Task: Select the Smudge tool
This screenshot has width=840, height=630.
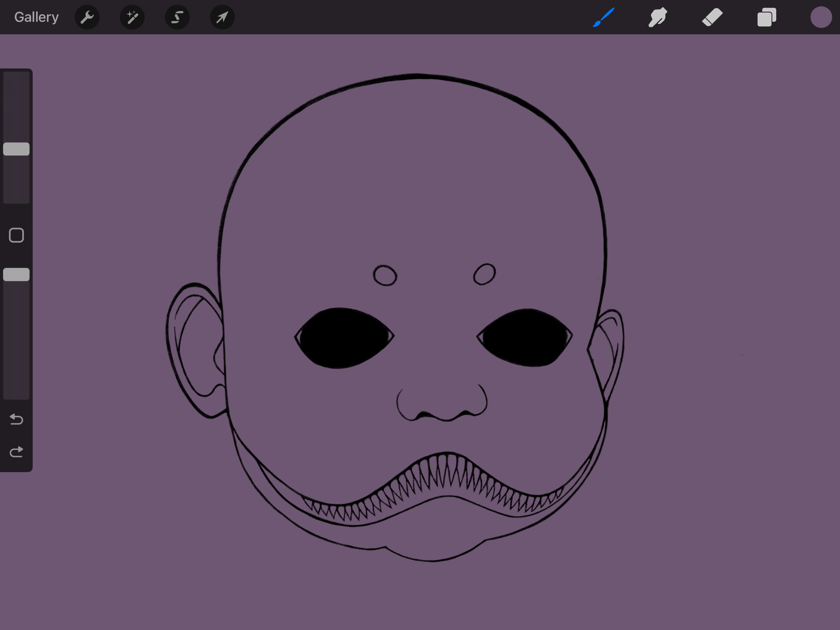Action: pos(658,17)
